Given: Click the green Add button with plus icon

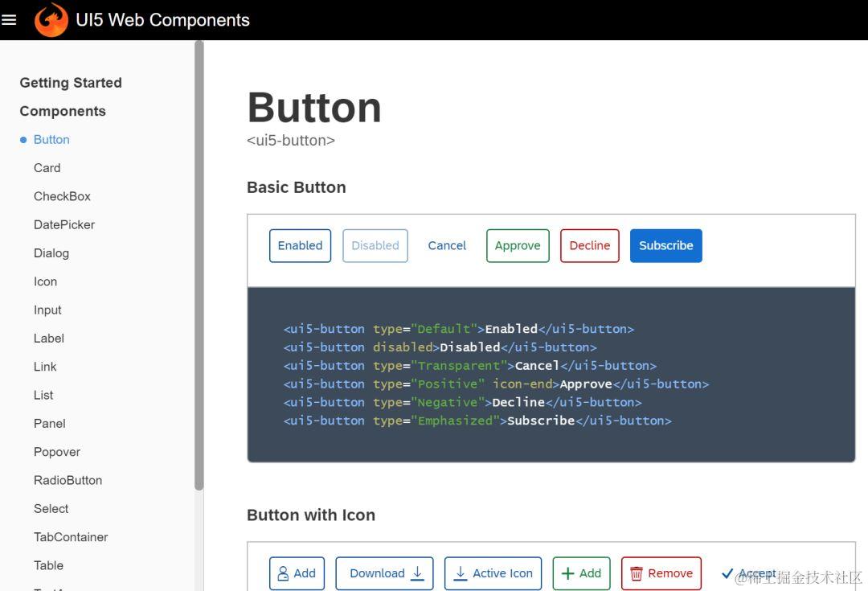Looking at the screenshot, I should (x=581, y=573).
